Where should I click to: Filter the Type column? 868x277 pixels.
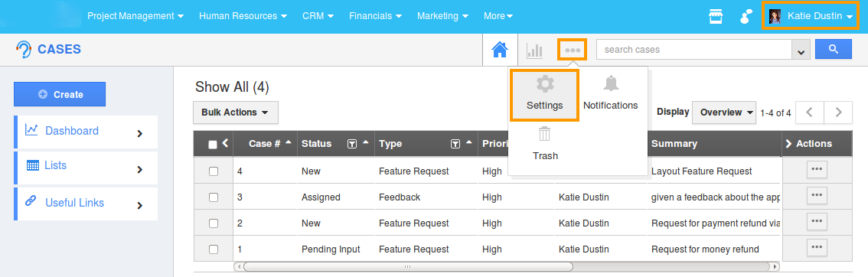coord(455,144)
